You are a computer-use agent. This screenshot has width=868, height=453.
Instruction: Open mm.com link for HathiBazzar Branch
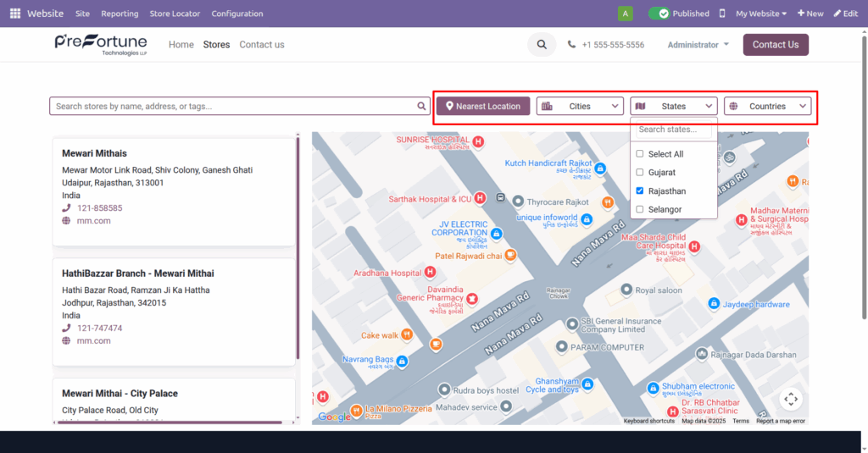pos(93,340)
